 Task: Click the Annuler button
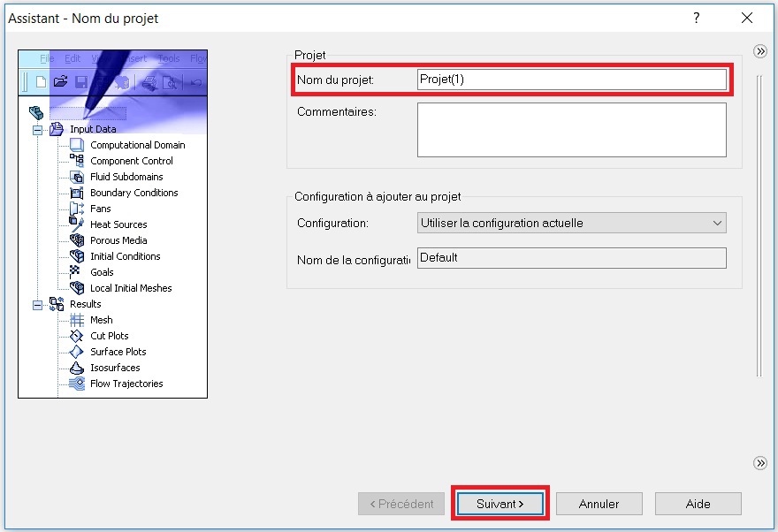[x=599, y=504]
